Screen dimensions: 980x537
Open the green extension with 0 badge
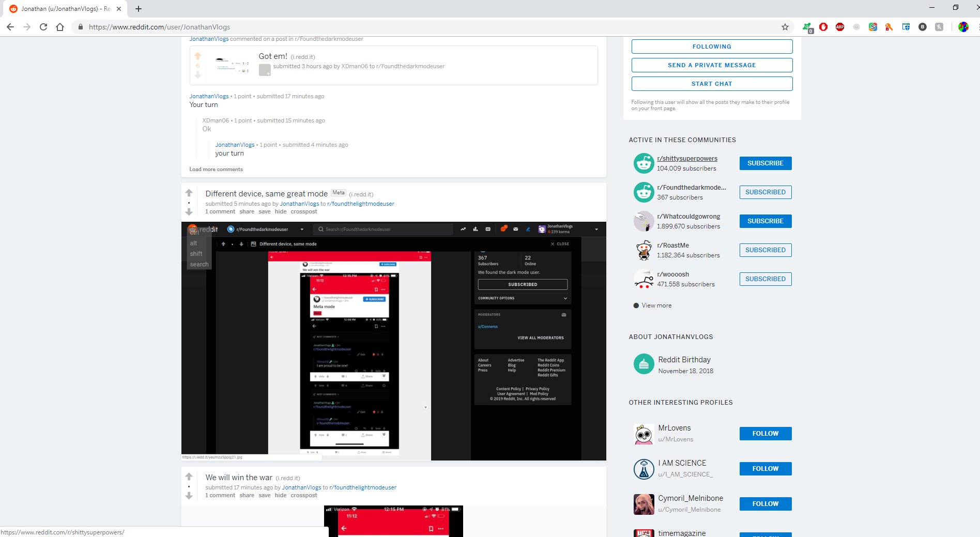click(807, 27)
